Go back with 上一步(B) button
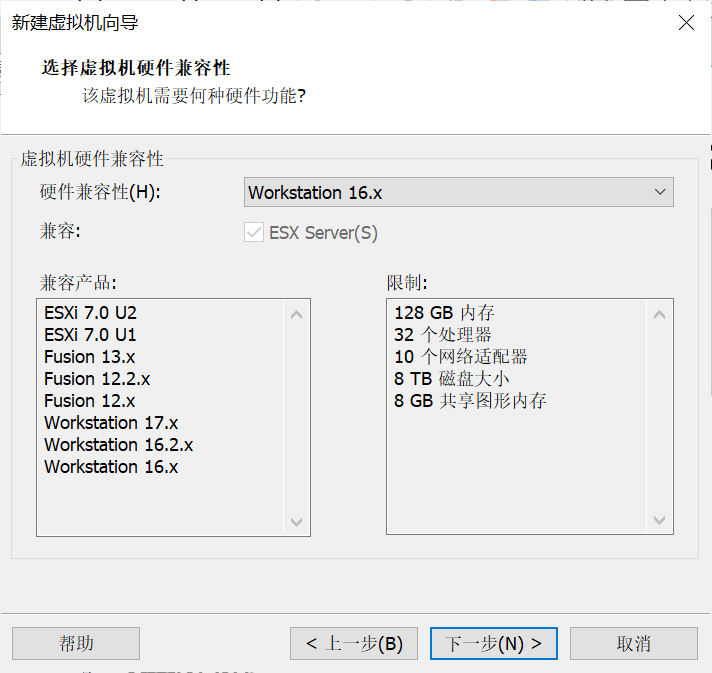Screen dimensions: 712x673 354,643
